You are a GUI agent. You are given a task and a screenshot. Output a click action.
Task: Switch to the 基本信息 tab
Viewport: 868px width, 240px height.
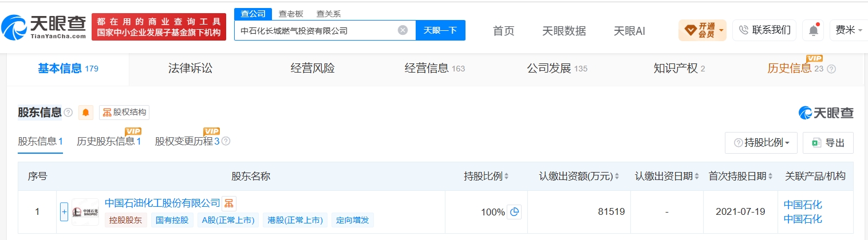[x=68, y=69]
